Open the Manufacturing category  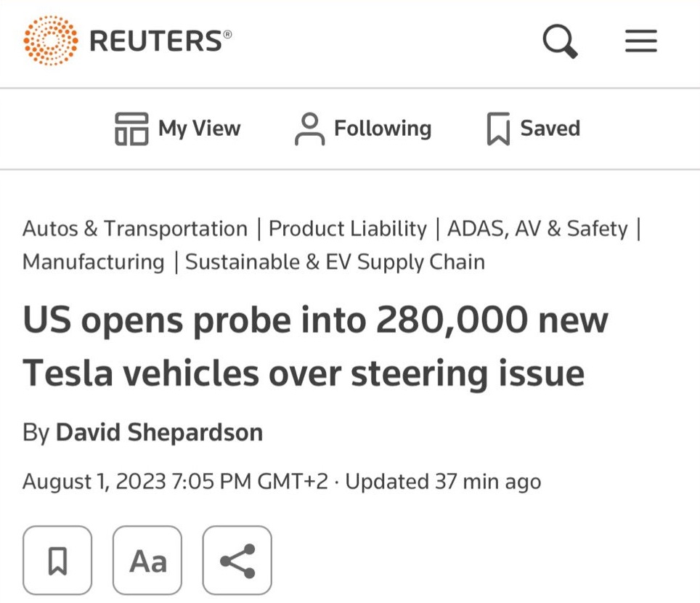coord(92,262)
